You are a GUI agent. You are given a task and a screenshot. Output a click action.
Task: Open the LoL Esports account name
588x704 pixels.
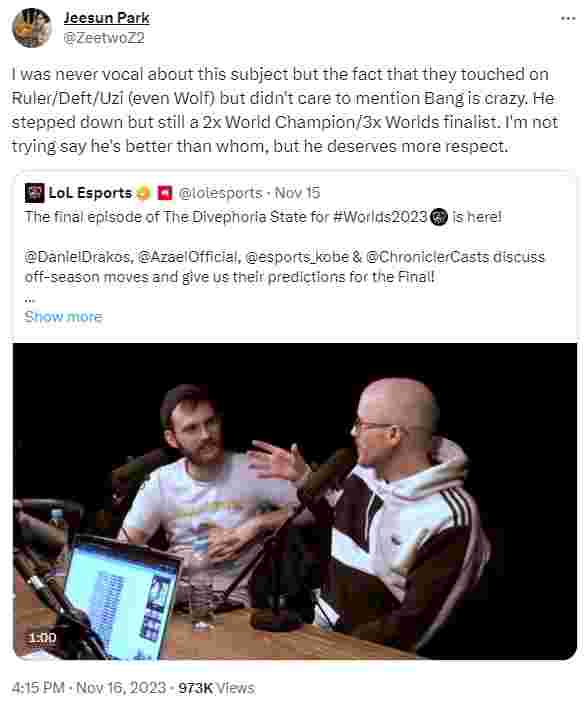pyautogui.click(x=90, y=193)
